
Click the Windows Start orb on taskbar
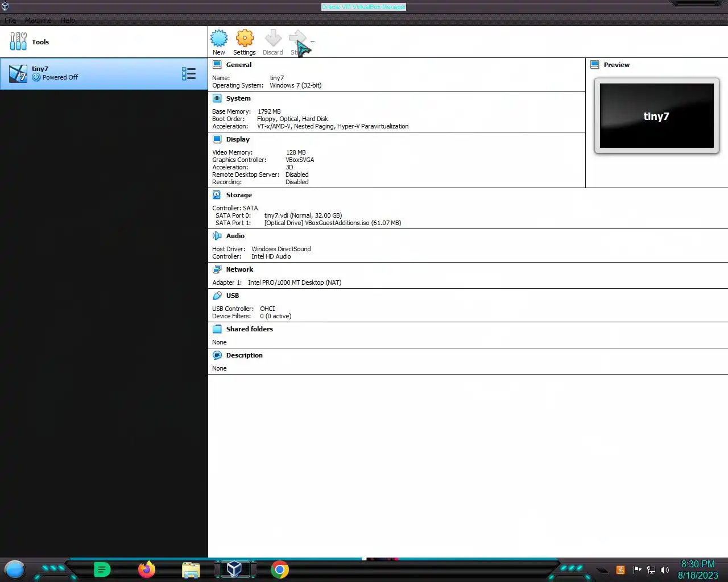tap(15, 569)
